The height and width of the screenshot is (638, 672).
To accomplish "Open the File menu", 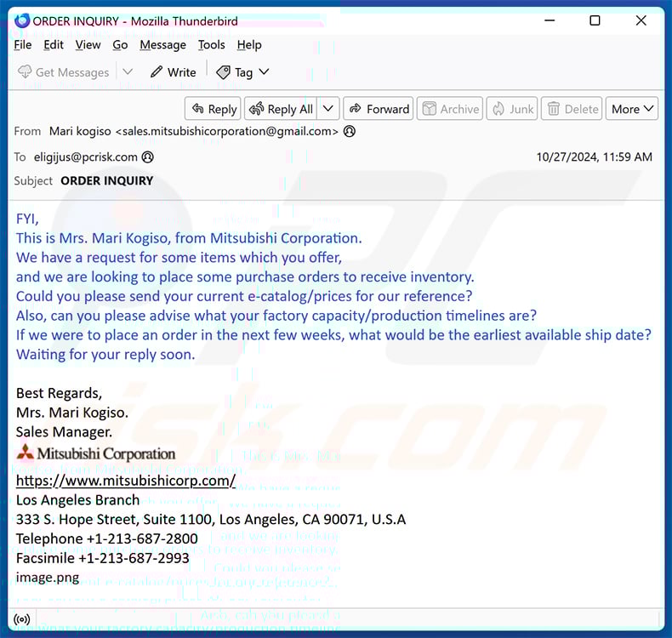I will click(x=23, y=45).
